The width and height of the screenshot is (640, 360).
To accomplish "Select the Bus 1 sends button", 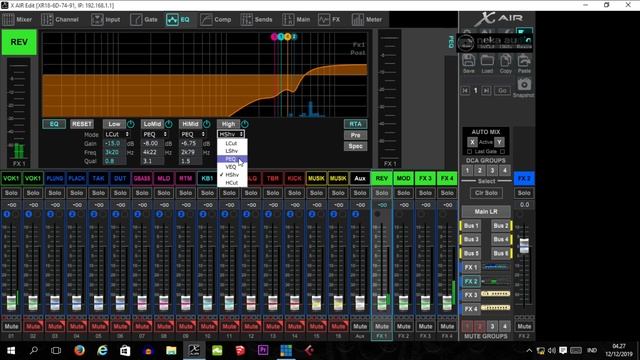I will coord(471,226).
